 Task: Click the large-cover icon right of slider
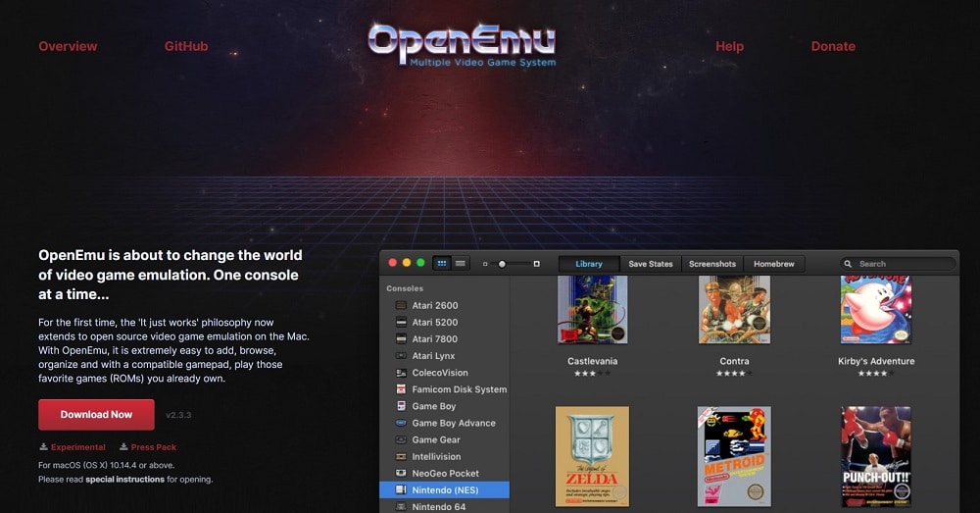click(x=536, y=264)
